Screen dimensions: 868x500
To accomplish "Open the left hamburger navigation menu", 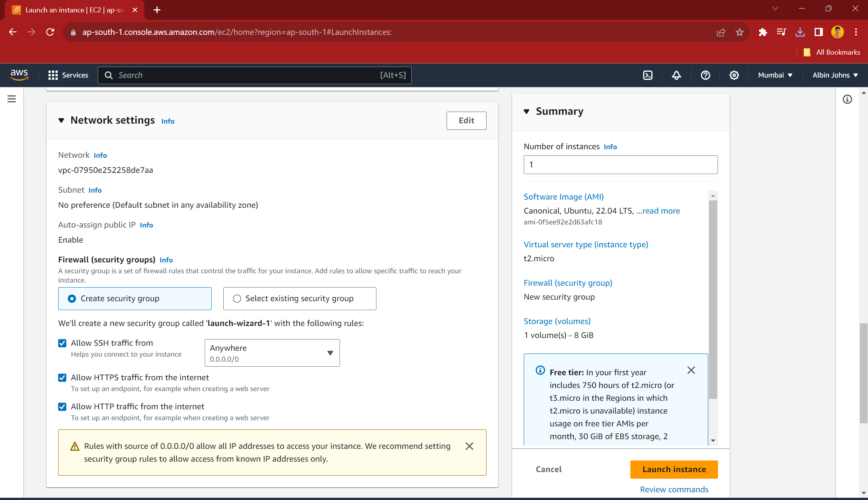I will 12,99.
